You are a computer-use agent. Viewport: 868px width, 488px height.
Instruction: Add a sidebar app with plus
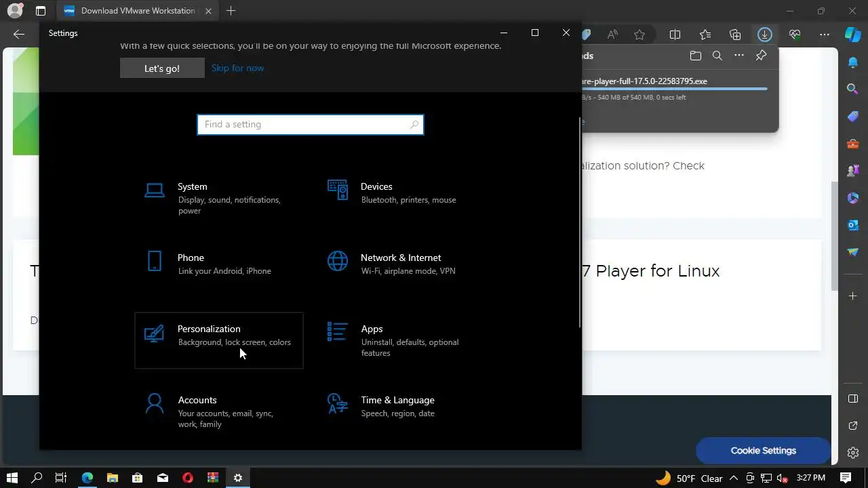coord(853,296)
